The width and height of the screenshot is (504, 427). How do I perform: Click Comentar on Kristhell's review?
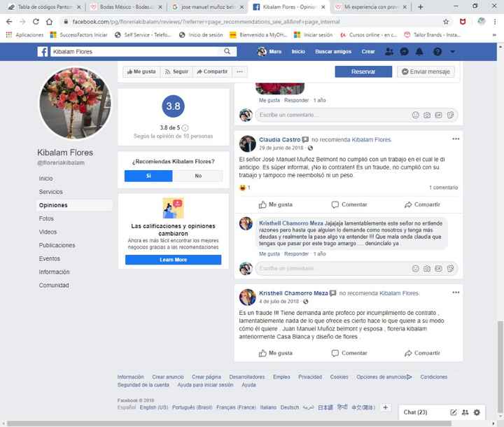(x=349, y=353)
